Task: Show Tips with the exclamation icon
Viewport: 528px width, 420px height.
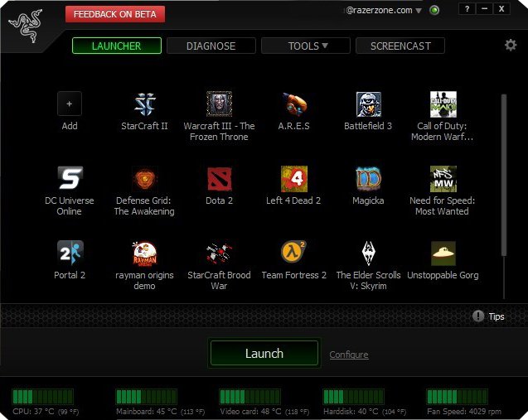Action: [x=478, y=316]
